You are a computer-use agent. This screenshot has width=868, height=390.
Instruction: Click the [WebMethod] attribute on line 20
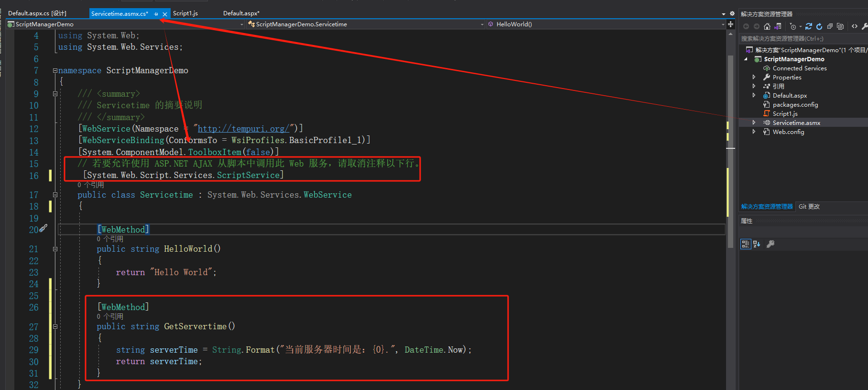click(x=123, y=230)
